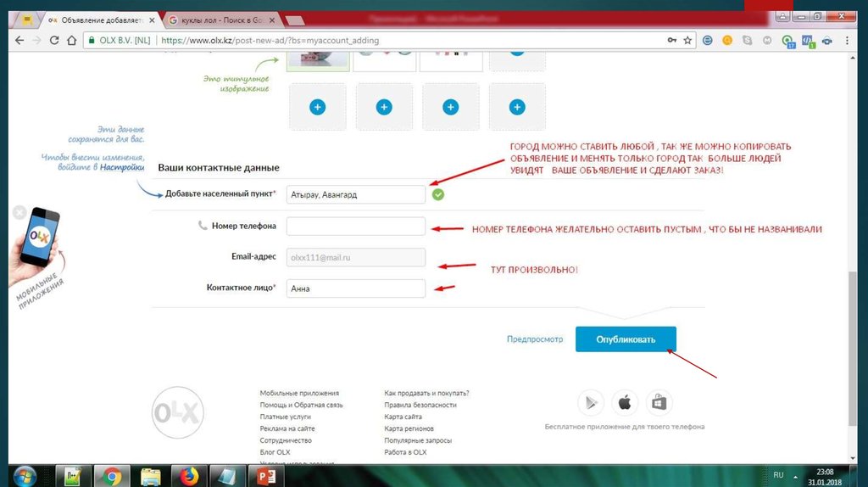
Task: Open Firefox from the taskbar
Action: click(189, 477)
